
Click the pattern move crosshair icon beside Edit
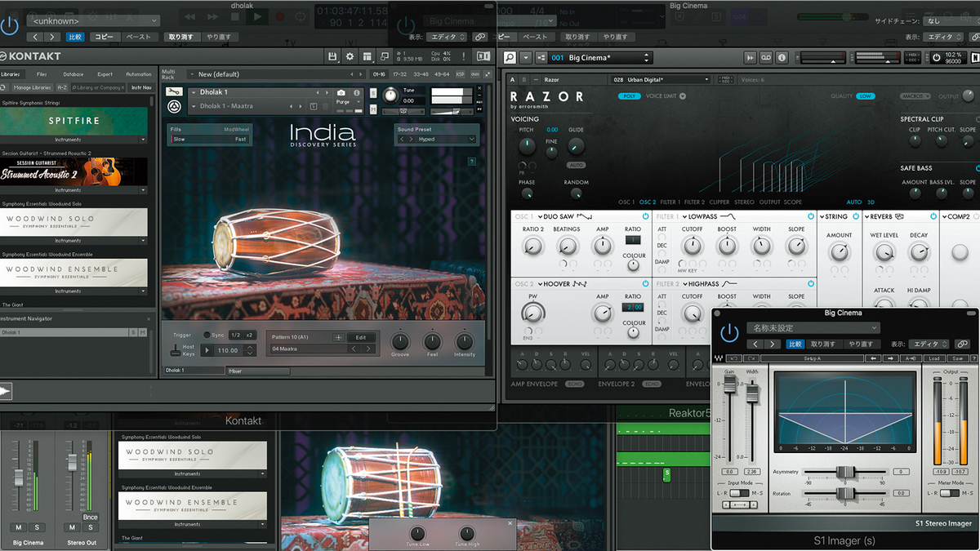click(338, 337)
